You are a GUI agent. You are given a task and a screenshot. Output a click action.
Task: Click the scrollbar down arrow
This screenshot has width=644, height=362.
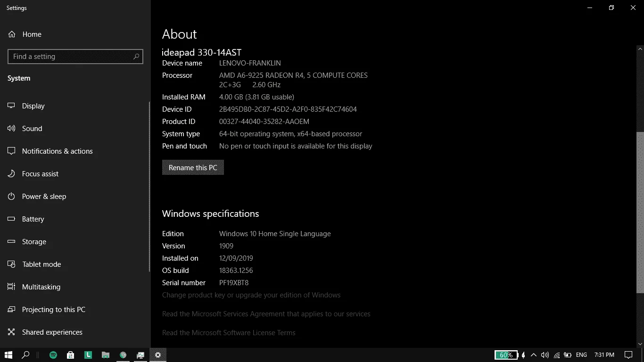click(x=640, y=345)
